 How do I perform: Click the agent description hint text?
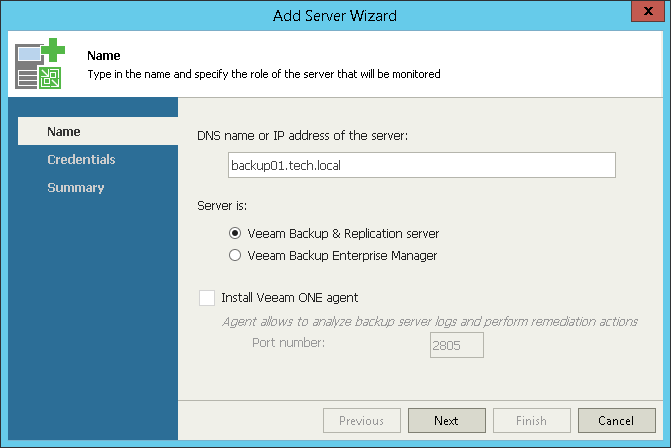click(x=429, y=321)
